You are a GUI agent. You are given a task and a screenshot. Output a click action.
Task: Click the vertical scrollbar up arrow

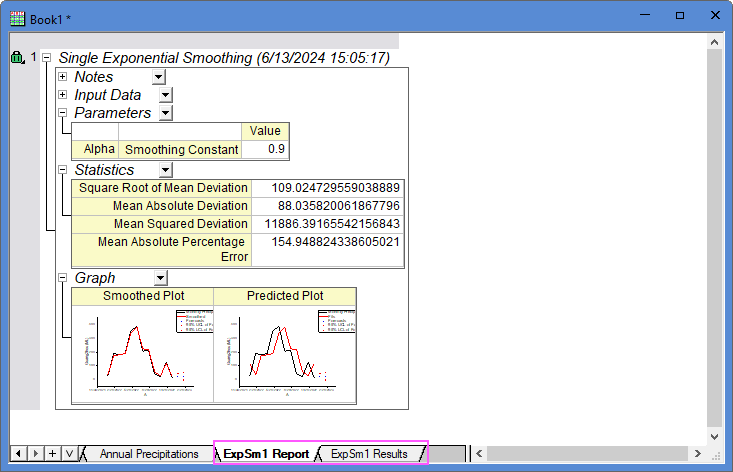[714, 42]
